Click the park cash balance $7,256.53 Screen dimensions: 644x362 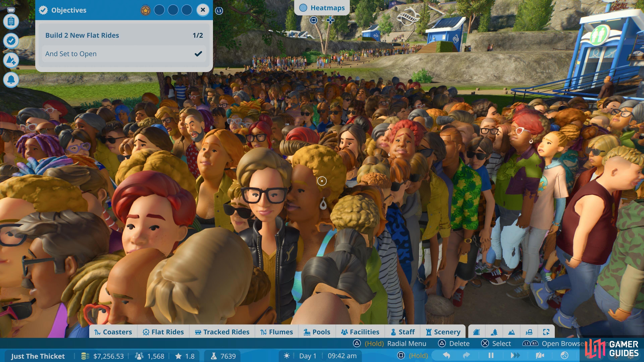(109, 356)
